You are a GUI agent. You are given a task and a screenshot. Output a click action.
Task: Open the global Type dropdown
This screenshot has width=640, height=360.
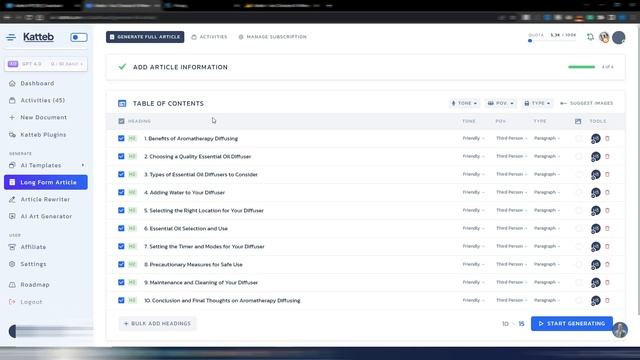point(537,103)
